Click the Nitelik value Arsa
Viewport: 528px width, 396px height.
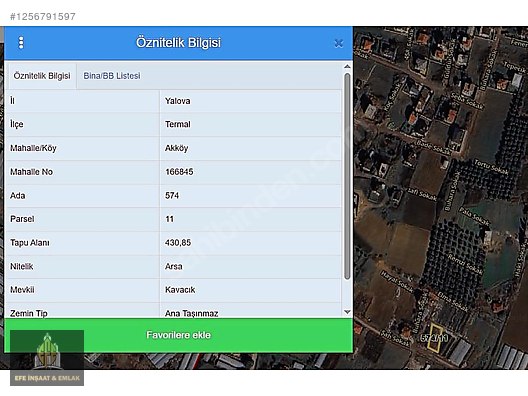[173, 266]
